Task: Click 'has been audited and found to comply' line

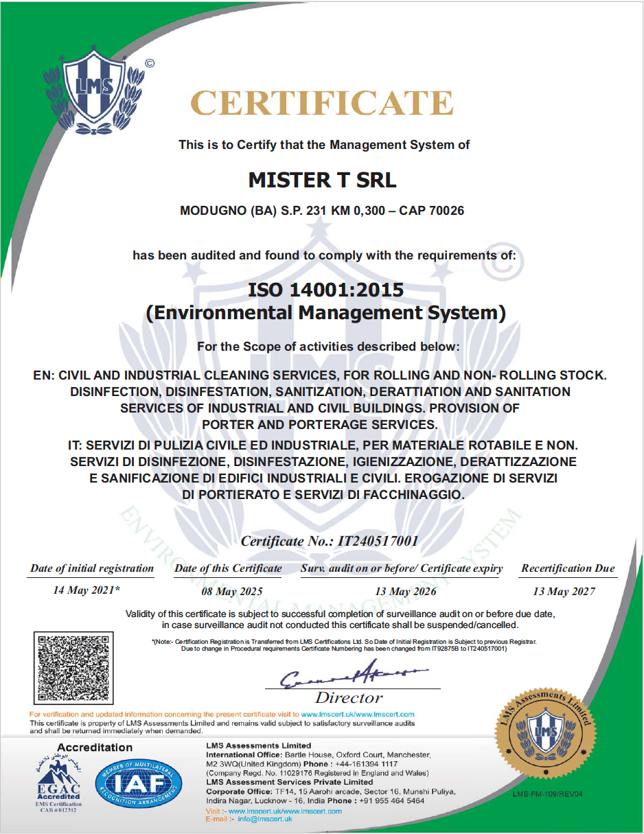Action: click(324, 255)
